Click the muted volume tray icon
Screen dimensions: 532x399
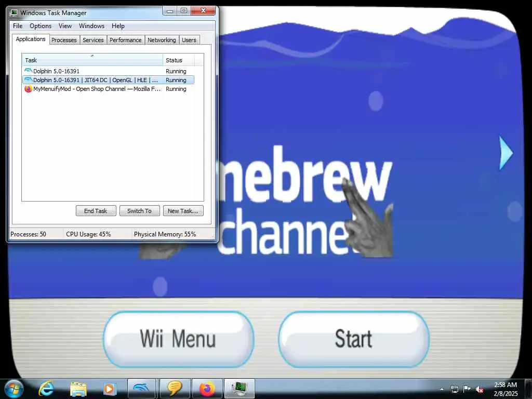pyautogui.click(x=480, y=390)
